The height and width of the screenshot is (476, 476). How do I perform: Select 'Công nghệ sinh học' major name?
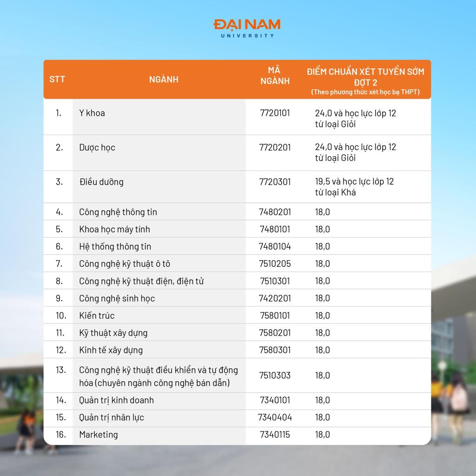[x=117, y=298]
